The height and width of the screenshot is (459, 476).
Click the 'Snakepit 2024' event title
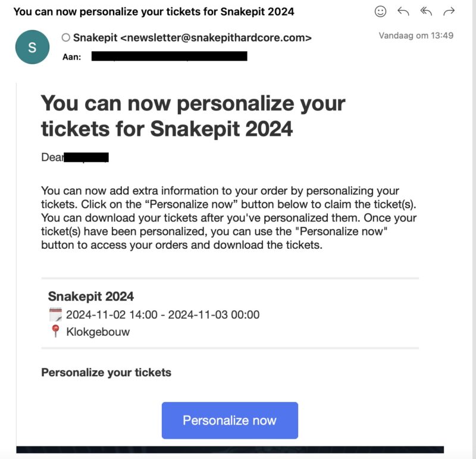click(x=91, y=296)
